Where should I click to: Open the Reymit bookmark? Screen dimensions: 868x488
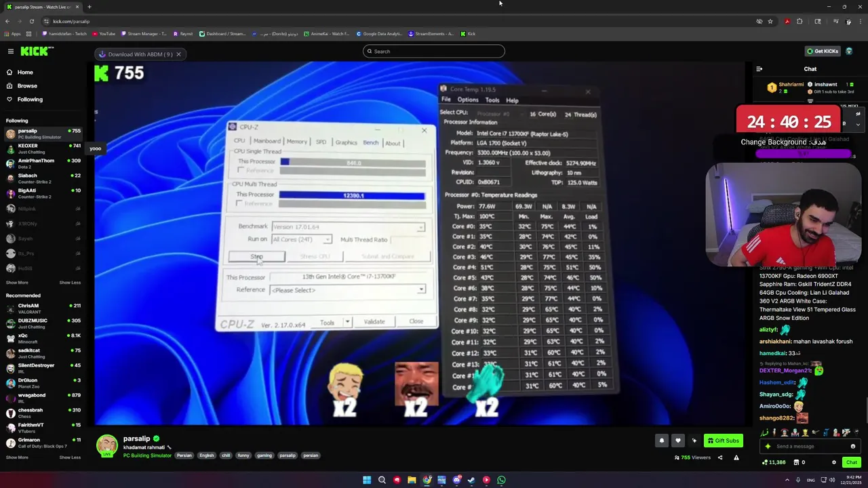(183, 34)
